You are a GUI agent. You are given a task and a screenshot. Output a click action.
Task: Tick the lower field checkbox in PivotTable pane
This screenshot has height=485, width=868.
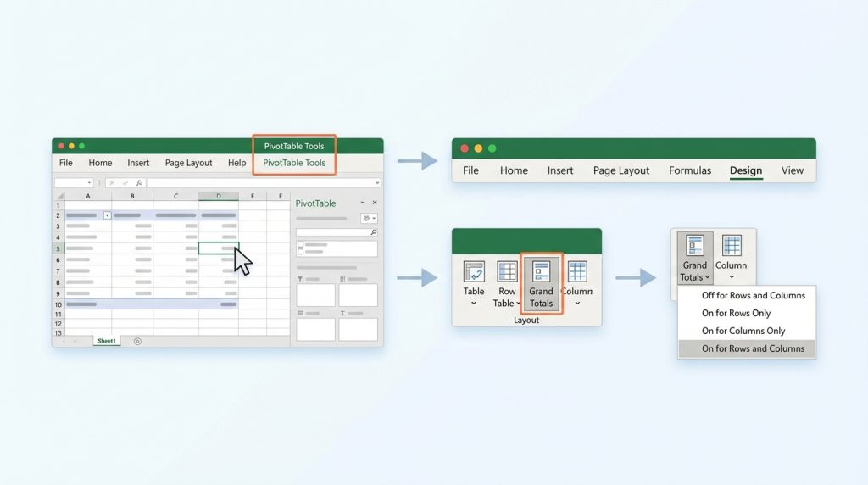301,252
